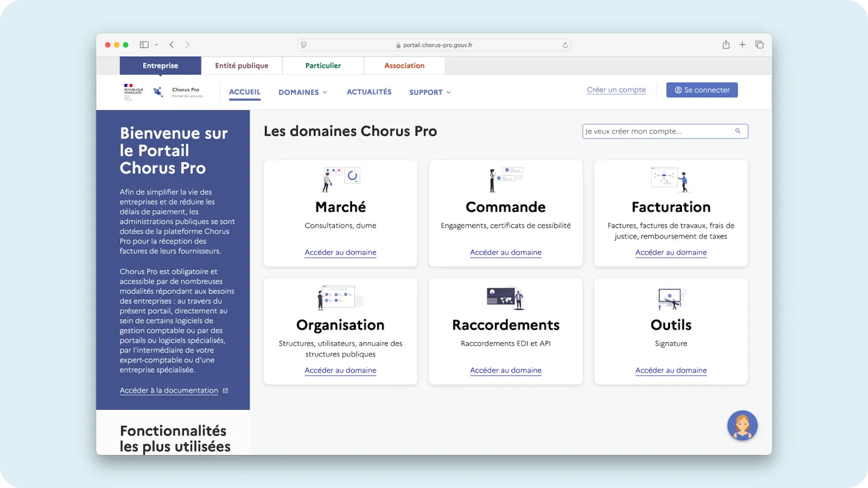The height and width of the screenshot is (488, 868).
Task: Click the République Française logo
Action: (133, 91)
